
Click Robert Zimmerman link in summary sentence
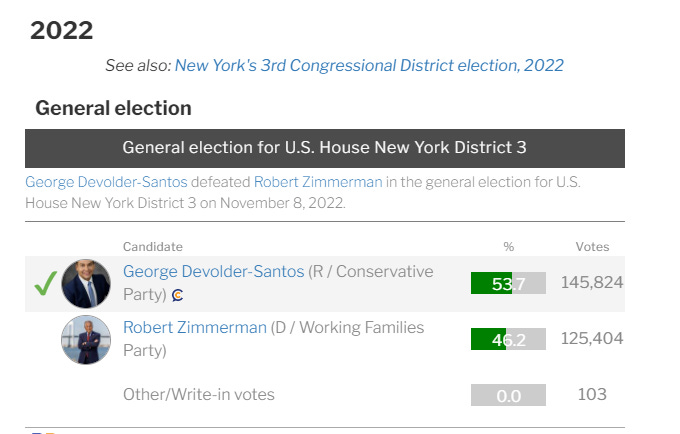pos(318,182)
